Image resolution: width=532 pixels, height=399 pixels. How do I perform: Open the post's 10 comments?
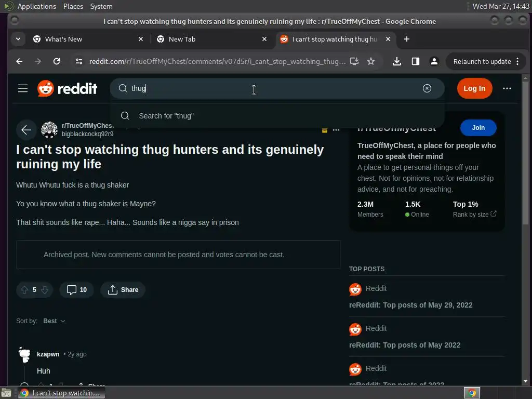[77, 290]
